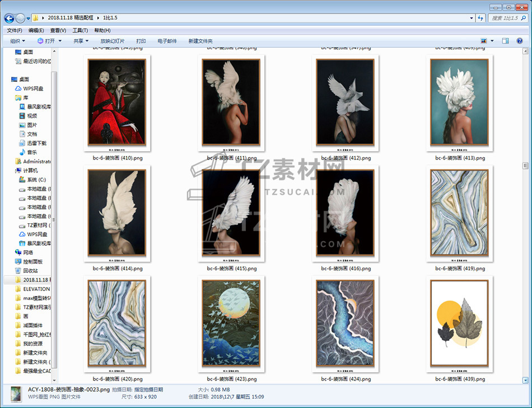Open the address bar history dropdown arrow
532x408 pixels.
[472, 18]
